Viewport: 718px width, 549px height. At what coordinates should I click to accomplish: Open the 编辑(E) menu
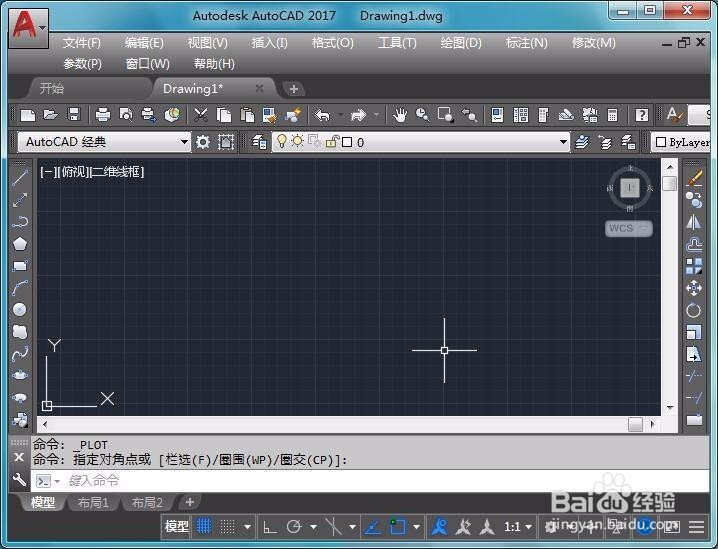(x=144, y=43)
